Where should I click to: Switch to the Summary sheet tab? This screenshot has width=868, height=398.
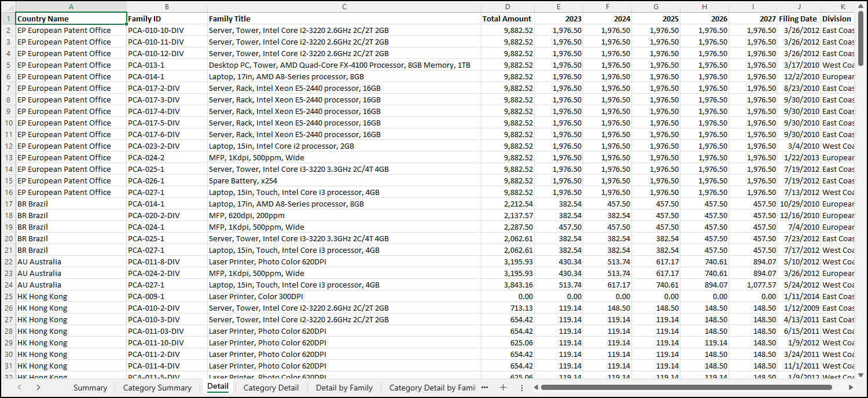point(90,388)
